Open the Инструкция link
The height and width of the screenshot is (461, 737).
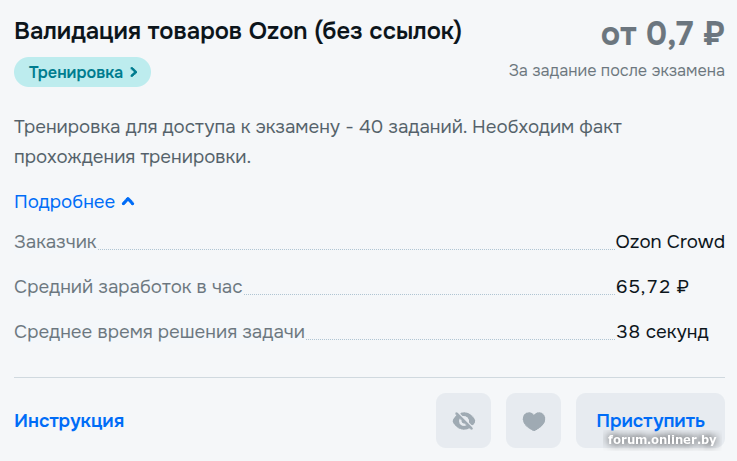click(69, 421)
